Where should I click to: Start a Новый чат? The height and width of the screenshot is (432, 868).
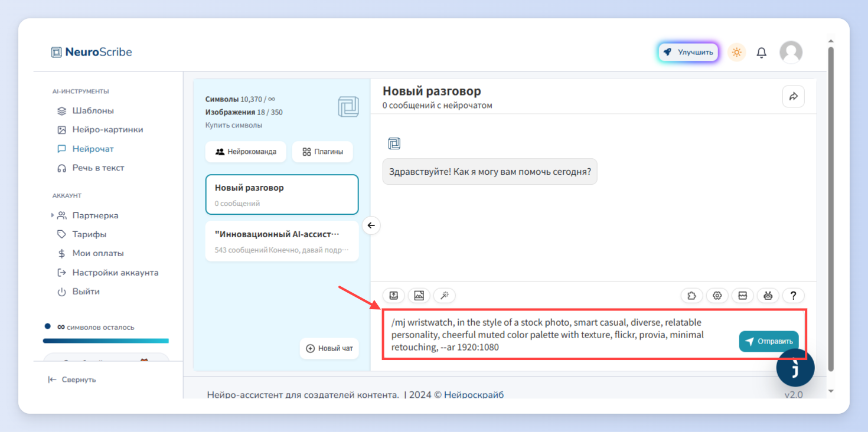coord(329,348)
